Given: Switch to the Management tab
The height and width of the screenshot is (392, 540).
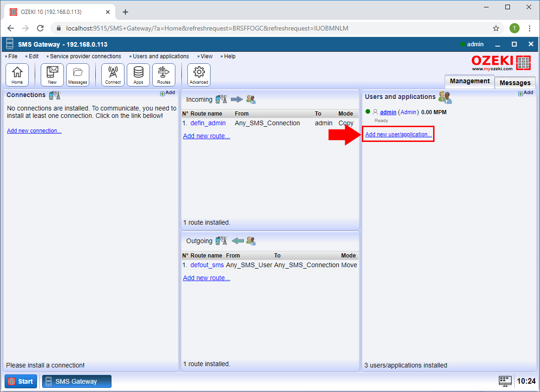Looking at the screenshot, I should [x=469, y=81].
